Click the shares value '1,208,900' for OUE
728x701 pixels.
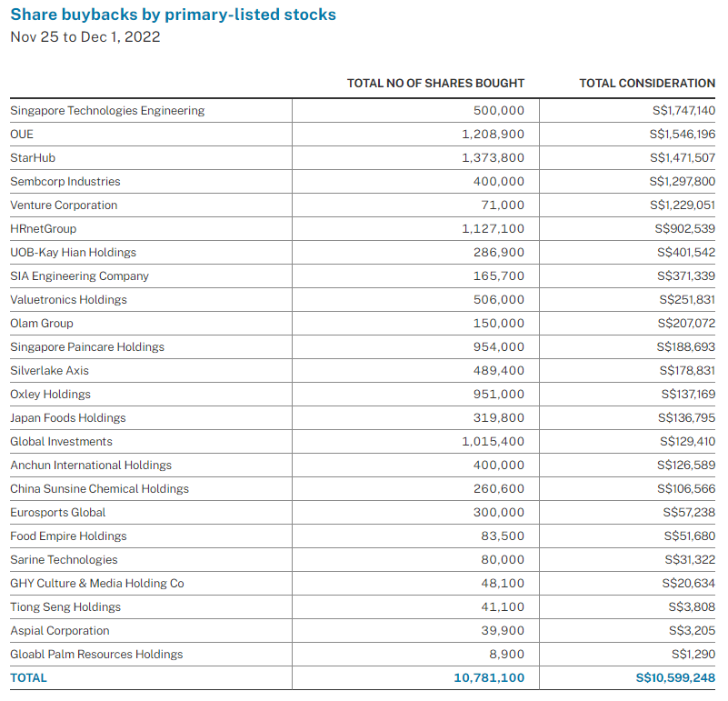[x=494, y=135]
